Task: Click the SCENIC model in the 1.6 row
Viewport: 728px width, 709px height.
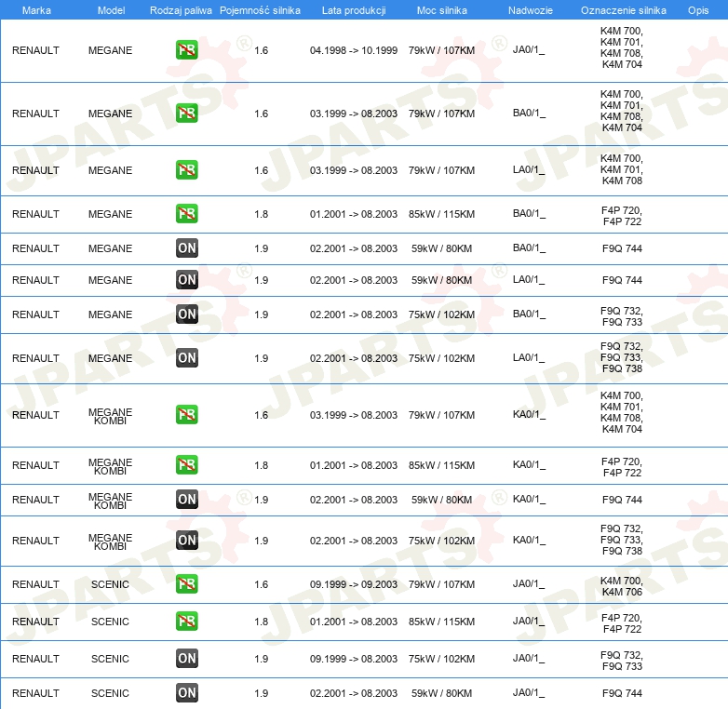Action: [x=110, y=584]
